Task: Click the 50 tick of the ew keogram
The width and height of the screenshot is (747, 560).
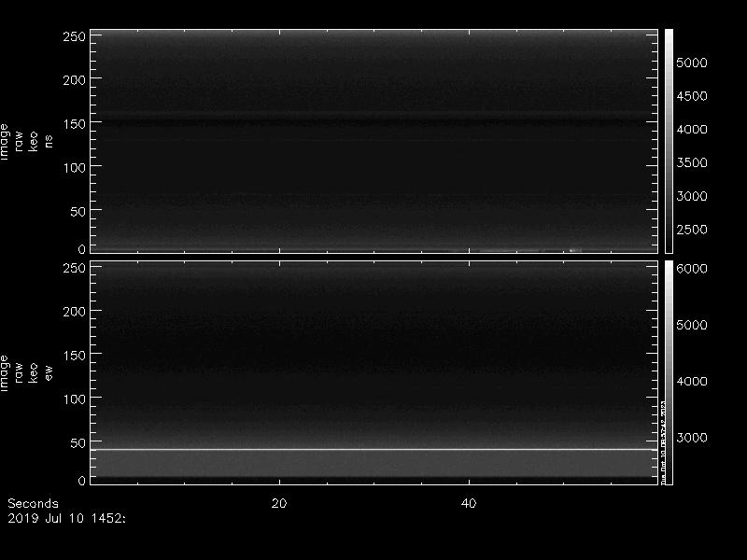Action: coord(78,442)
